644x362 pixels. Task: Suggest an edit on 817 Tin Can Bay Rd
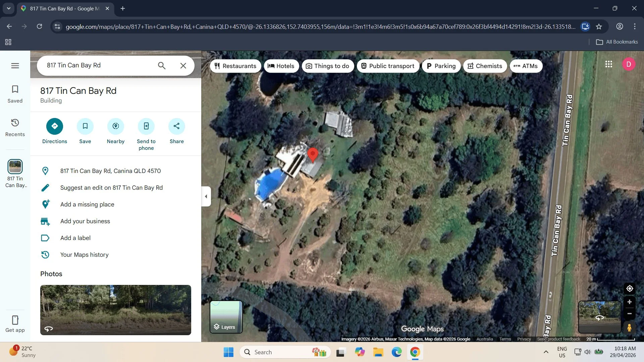[x=116, y=188]
